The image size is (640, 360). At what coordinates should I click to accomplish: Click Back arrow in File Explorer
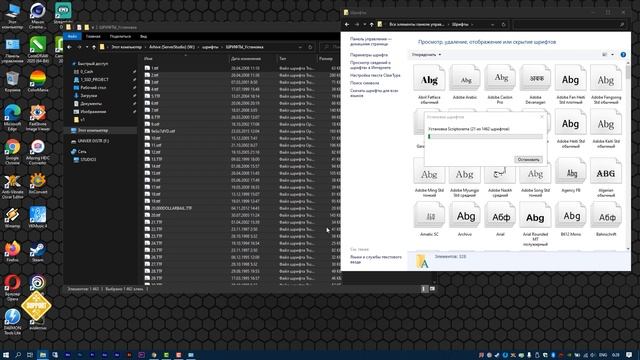(69, 47)
